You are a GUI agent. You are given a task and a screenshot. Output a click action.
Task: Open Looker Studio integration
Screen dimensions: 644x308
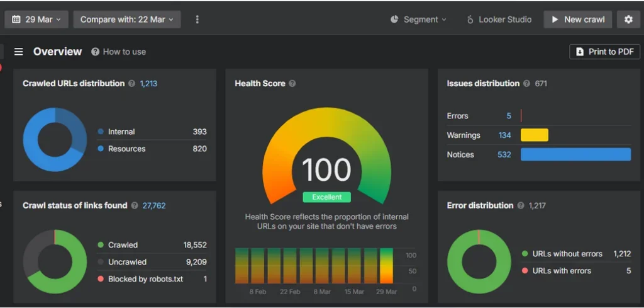coord(499,20)
